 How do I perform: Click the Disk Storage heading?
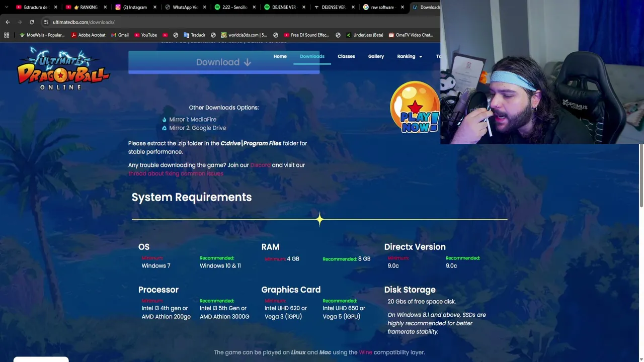tap(410, 290)
